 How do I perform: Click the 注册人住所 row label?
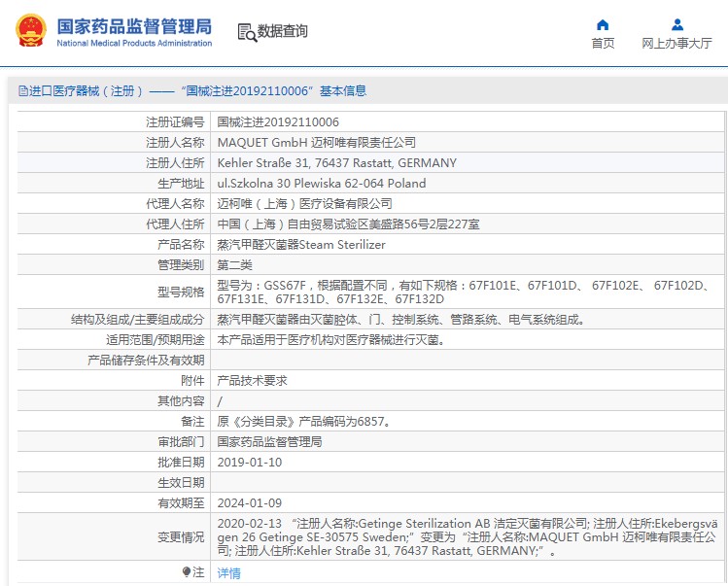(175, 163)
